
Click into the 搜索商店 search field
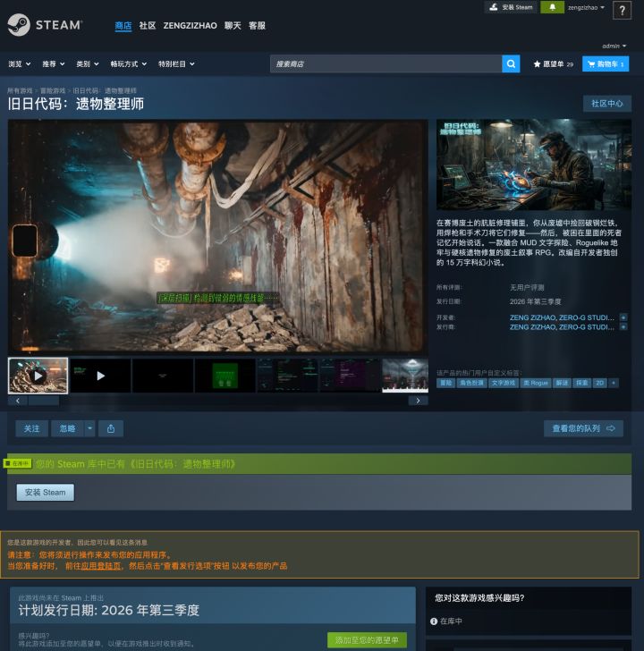pyautogui.click(x=386, y=64)
